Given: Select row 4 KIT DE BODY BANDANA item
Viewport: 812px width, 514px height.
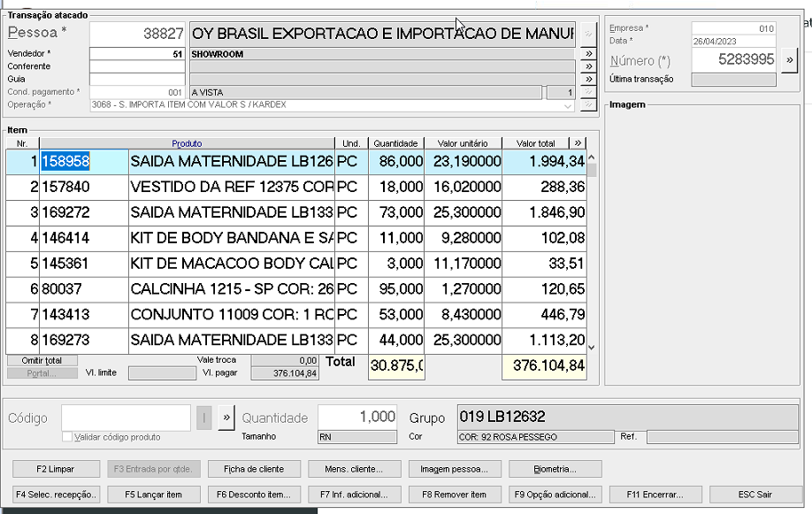Looking at the screenshot, I should tap(230, 239).
